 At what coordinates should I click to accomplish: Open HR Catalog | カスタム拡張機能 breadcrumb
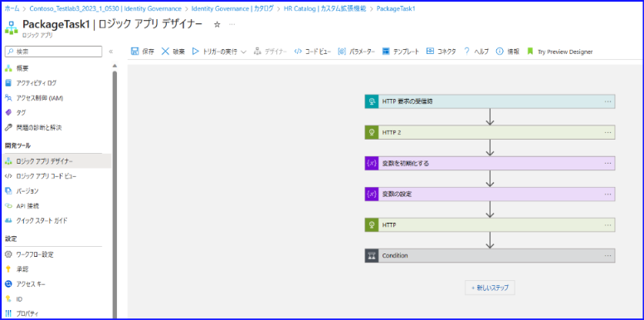[324, 8]
